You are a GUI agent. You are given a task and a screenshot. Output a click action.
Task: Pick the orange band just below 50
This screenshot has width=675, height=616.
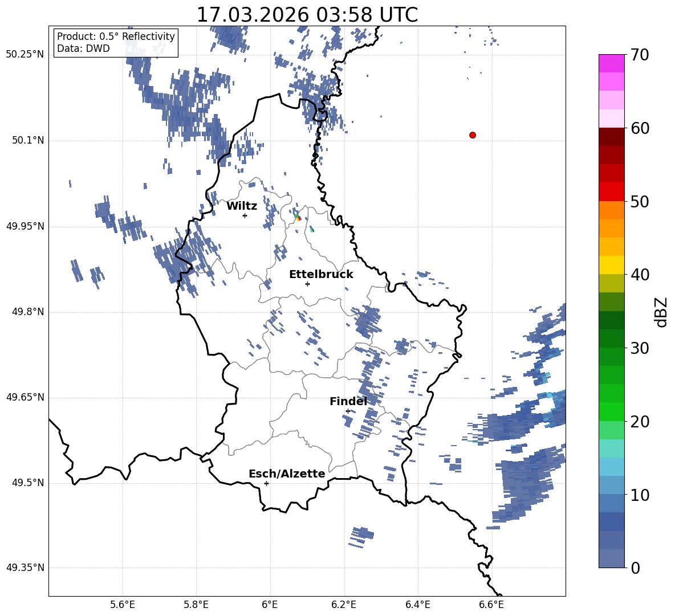point(612,210)
